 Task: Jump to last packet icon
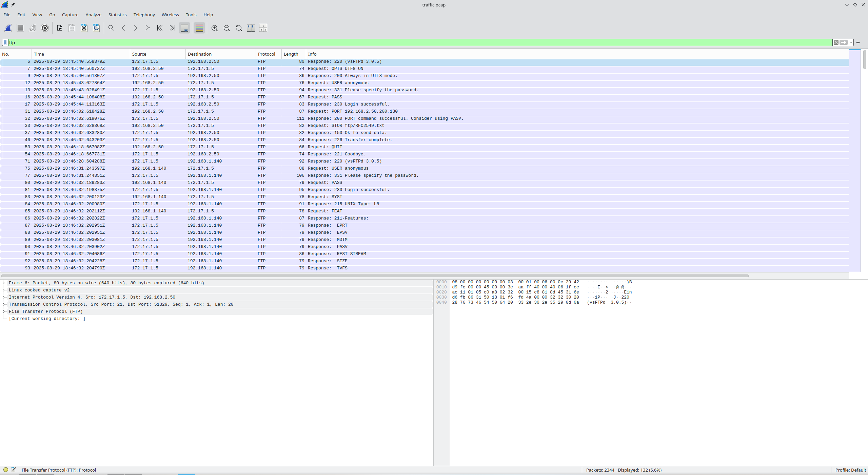(172, 28)
